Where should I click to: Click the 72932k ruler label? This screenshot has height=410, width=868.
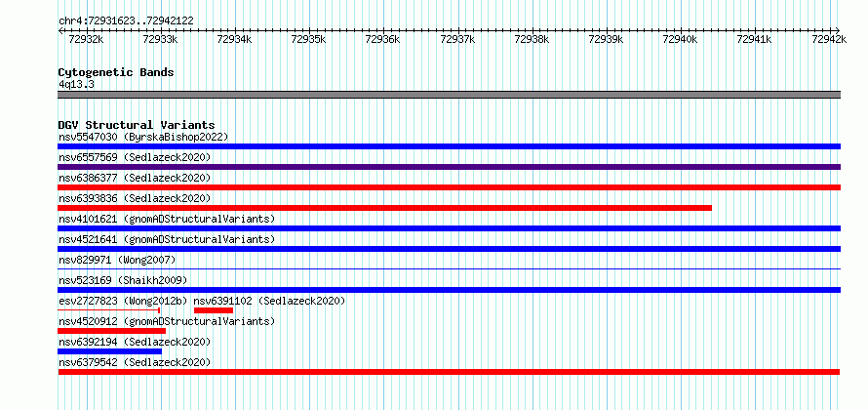tap(85, 39)
